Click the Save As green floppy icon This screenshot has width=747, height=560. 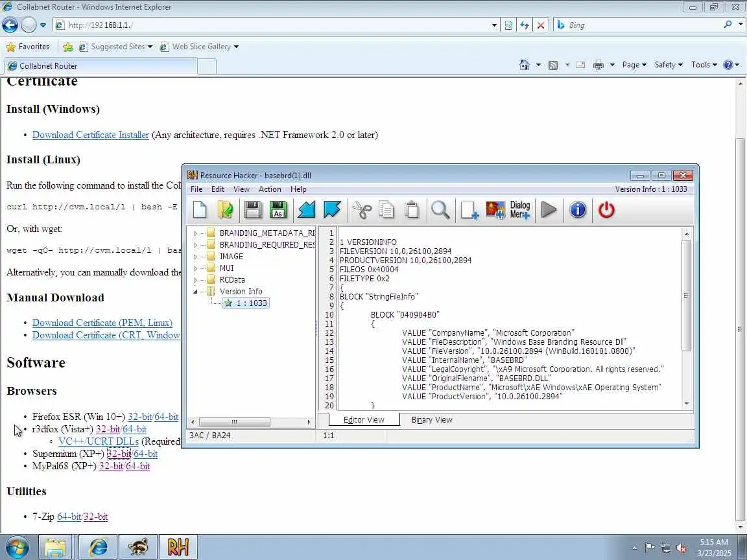click(x=278, y=209)
